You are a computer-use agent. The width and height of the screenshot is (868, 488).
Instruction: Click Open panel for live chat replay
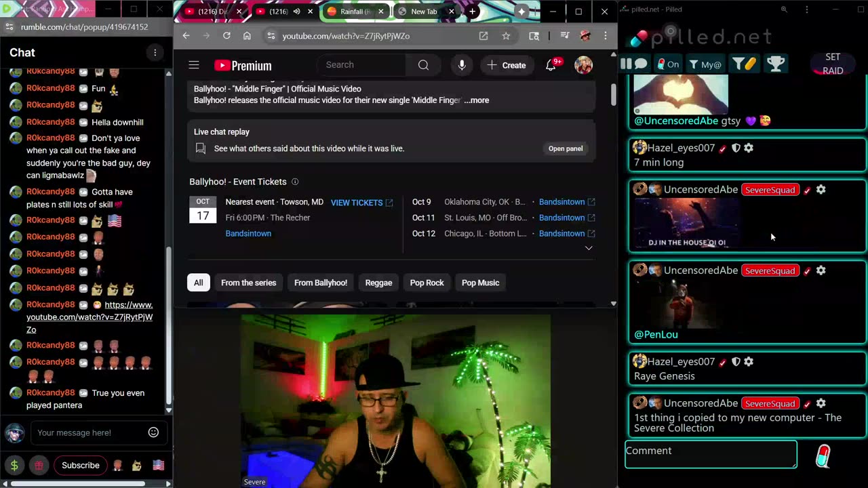566,148
